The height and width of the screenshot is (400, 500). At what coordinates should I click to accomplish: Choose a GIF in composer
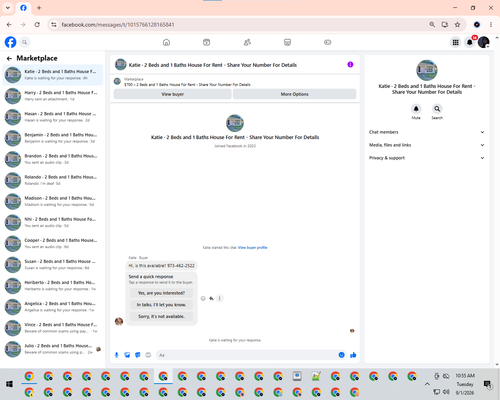click(x=148, y=355)
